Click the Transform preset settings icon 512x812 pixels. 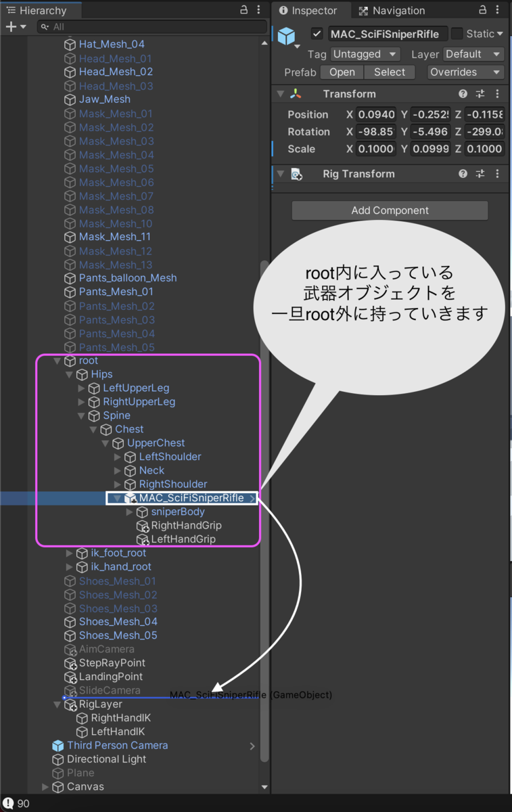click(480, 94)
